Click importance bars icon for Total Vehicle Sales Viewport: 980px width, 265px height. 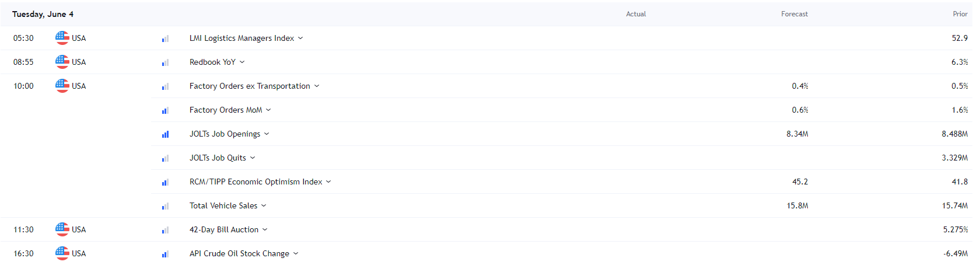point(166,206)
